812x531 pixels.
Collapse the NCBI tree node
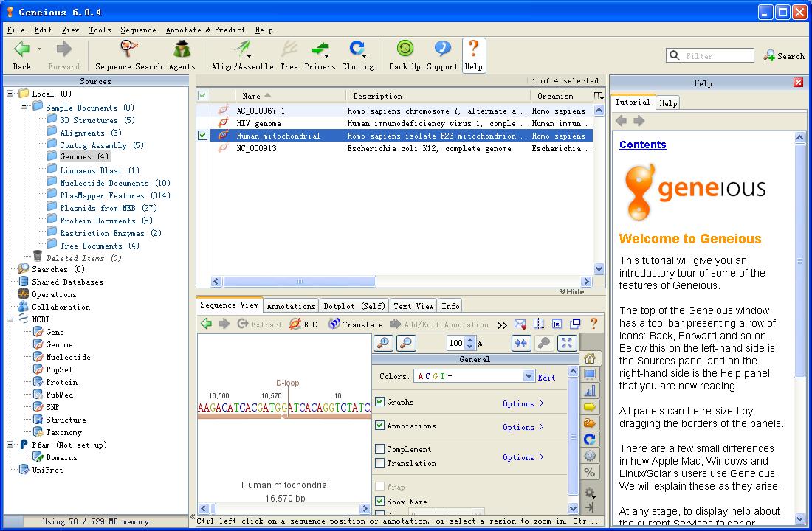[10, 319]
